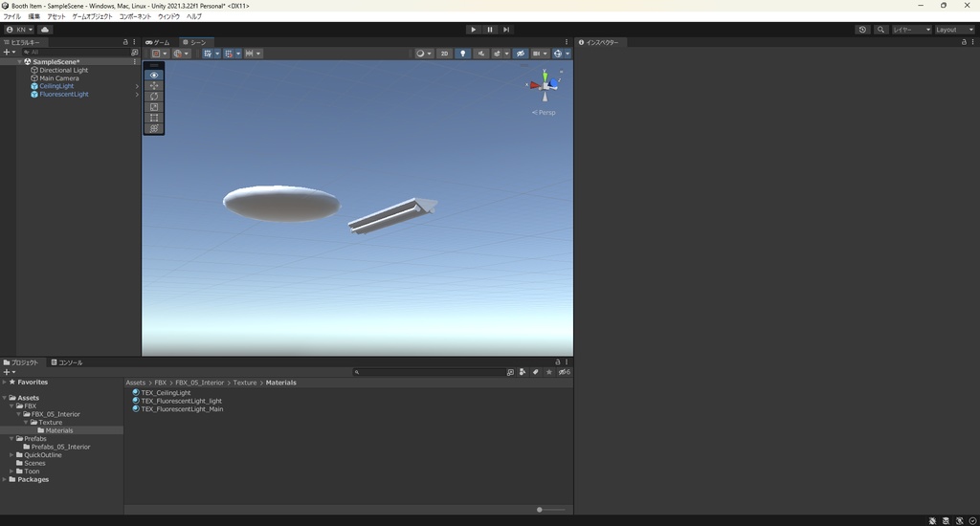Image resolution: width=980 pixels, height=526 pixels.
Task: Toggle scene audio mute button
Action: point(480,54)
